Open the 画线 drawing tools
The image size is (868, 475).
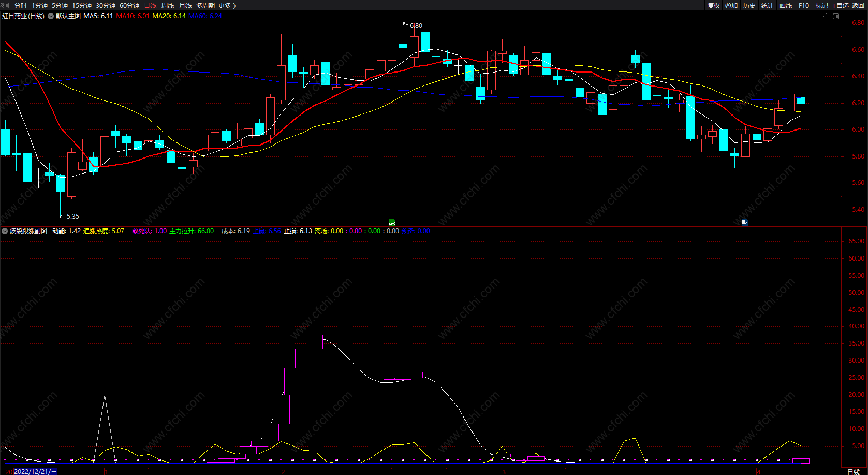click(786, 6)
